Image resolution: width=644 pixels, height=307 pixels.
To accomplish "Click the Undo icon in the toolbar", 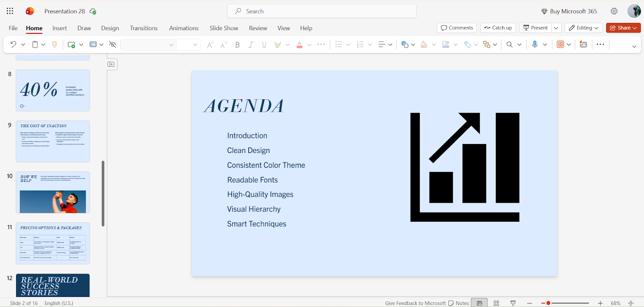I will [13, 45].
